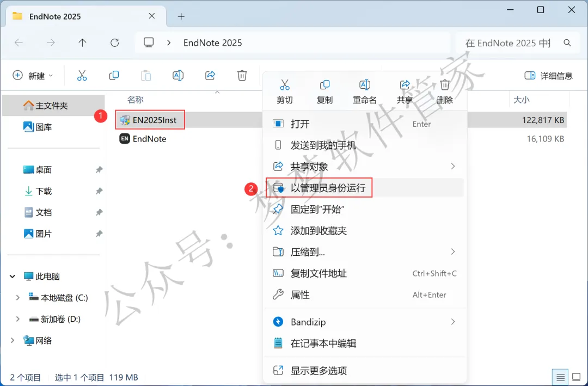
Task: Click 重命名 in the context menu
Action: pyautogui.click(x=364, y=92)
